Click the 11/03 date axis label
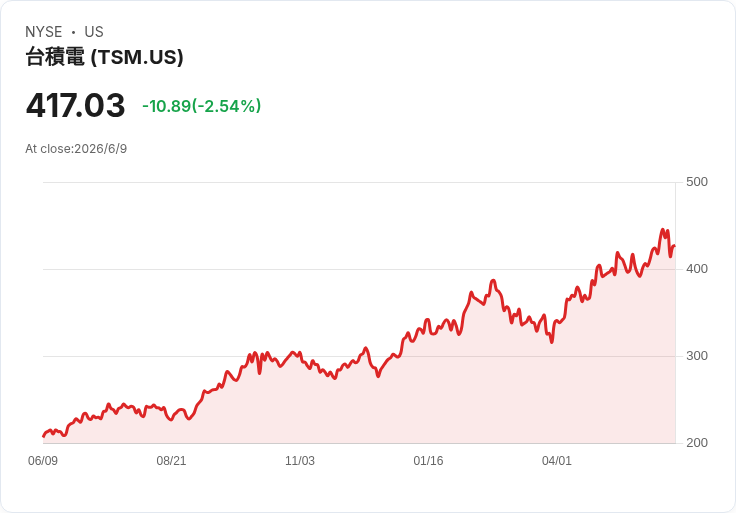736x513 pixels. pos(300,461)
